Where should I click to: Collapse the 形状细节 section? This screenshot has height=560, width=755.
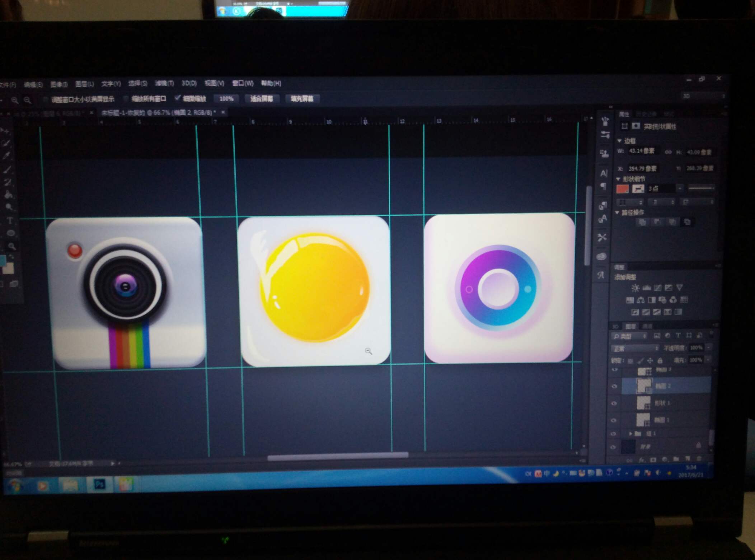click(x=618, y=179)
